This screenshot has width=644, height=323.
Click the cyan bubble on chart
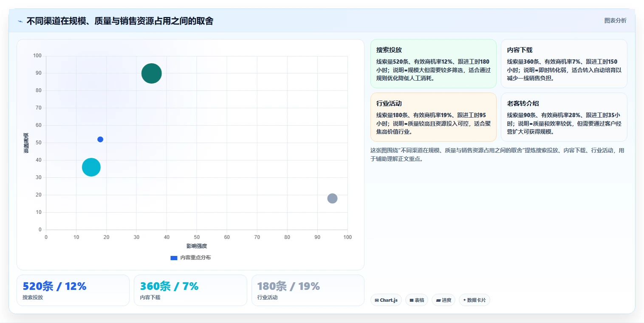(x=91, y=167)
